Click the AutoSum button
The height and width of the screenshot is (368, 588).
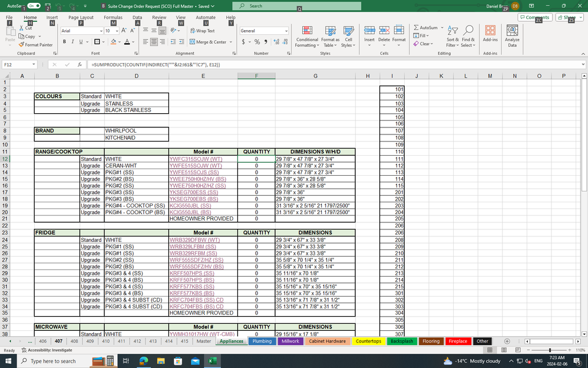click(x=425, y=27)
